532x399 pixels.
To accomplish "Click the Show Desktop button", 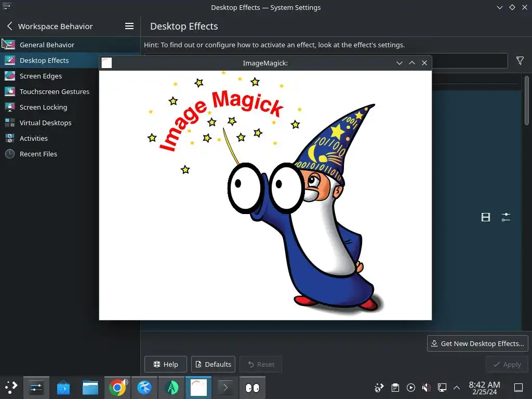I will (x=518, y=388).
